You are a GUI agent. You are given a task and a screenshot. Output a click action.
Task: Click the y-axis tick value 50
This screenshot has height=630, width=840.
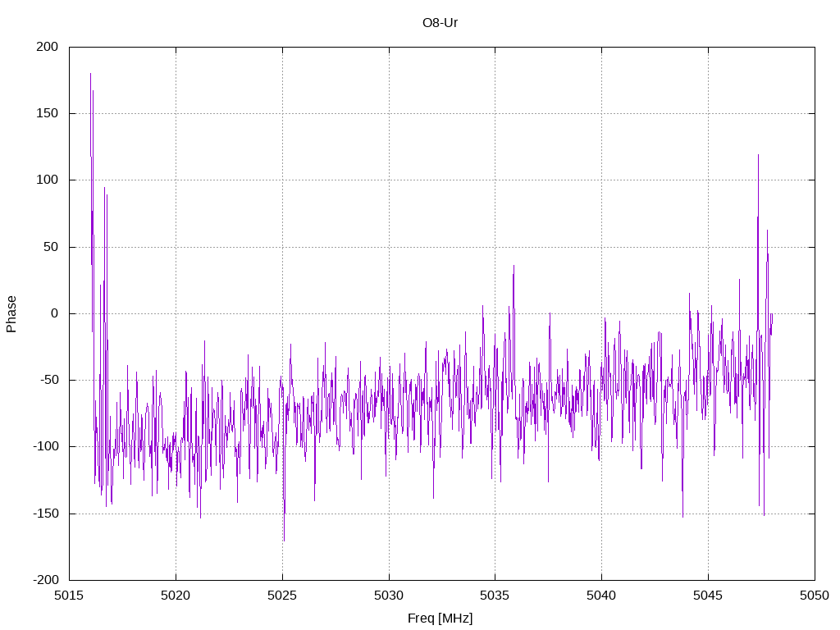51,246
